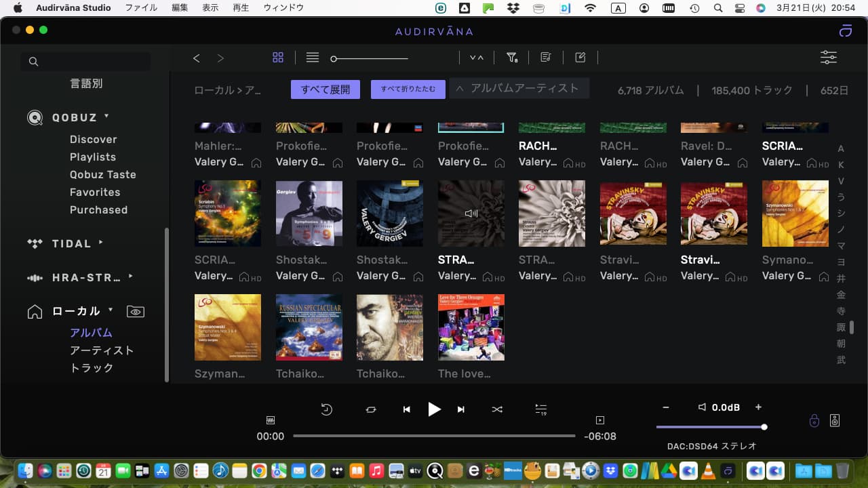
Task: Open the Audirvāna Studio app menu
Action: click(73, 8)
